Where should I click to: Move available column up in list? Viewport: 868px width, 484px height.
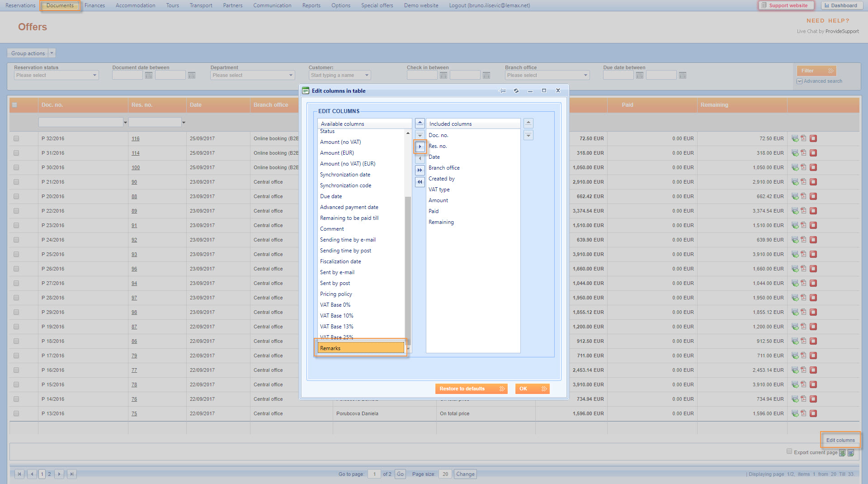420,123
